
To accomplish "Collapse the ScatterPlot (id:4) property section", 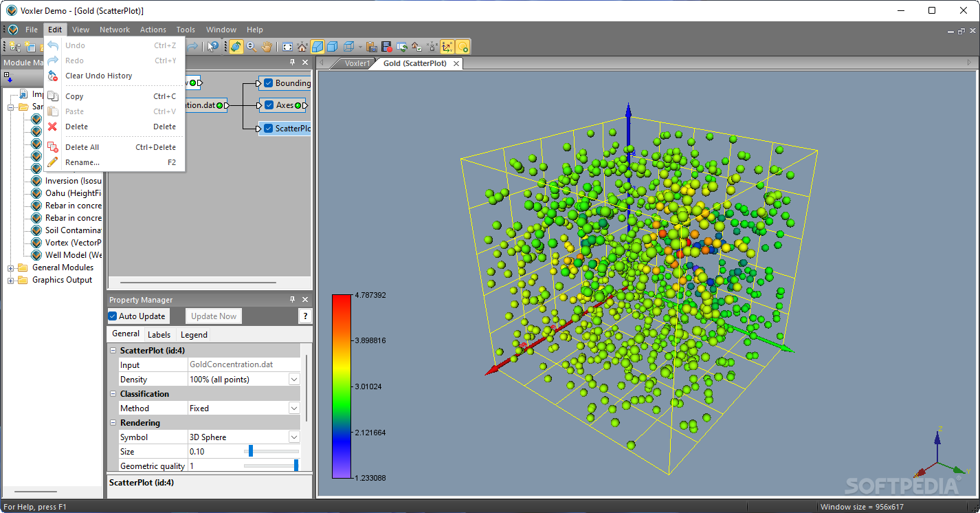I will pyautogui.click(x=113, y=351).
